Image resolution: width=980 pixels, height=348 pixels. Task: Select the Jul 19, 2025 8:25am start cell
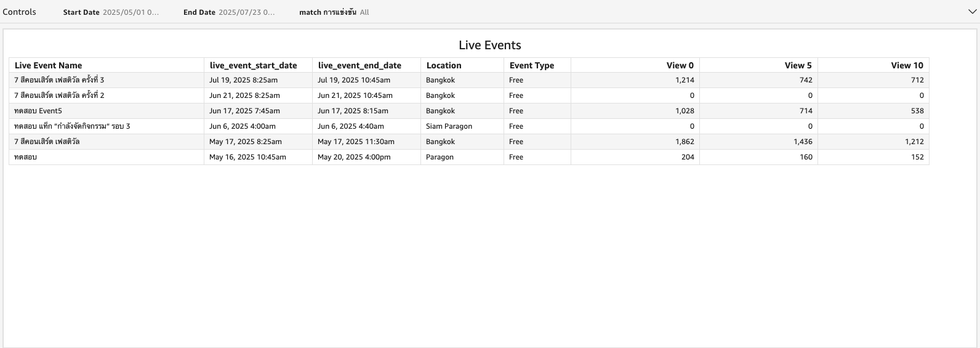click(258, 80)
